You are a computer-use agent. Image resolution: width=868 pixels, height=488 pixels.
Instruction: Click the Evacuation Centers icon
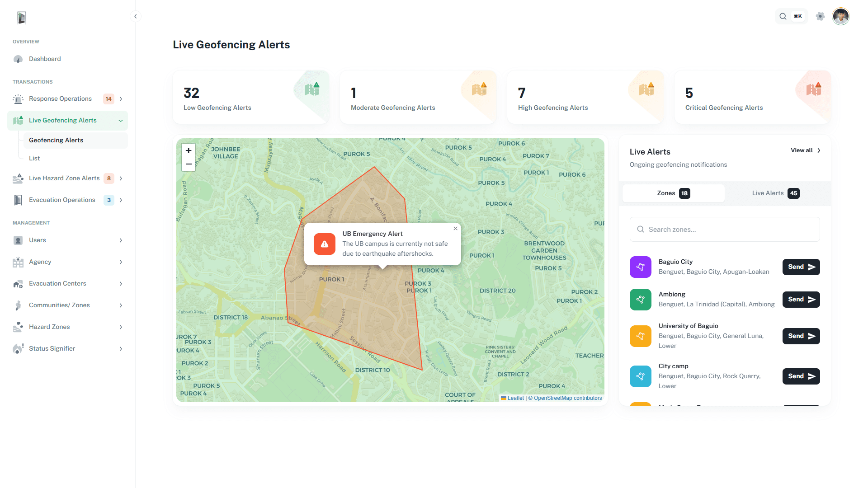[x=18, y=284]
